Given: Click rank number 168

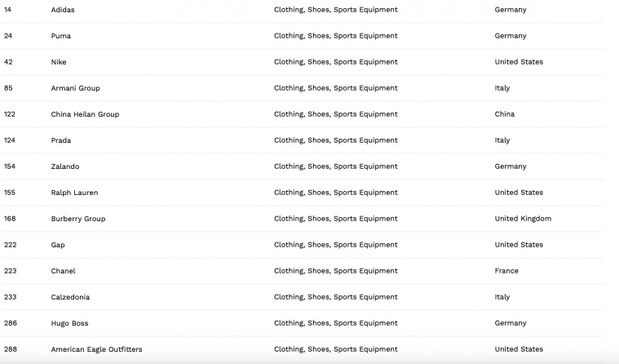Looking at the screenshot, I should click(x=10, y=219).
